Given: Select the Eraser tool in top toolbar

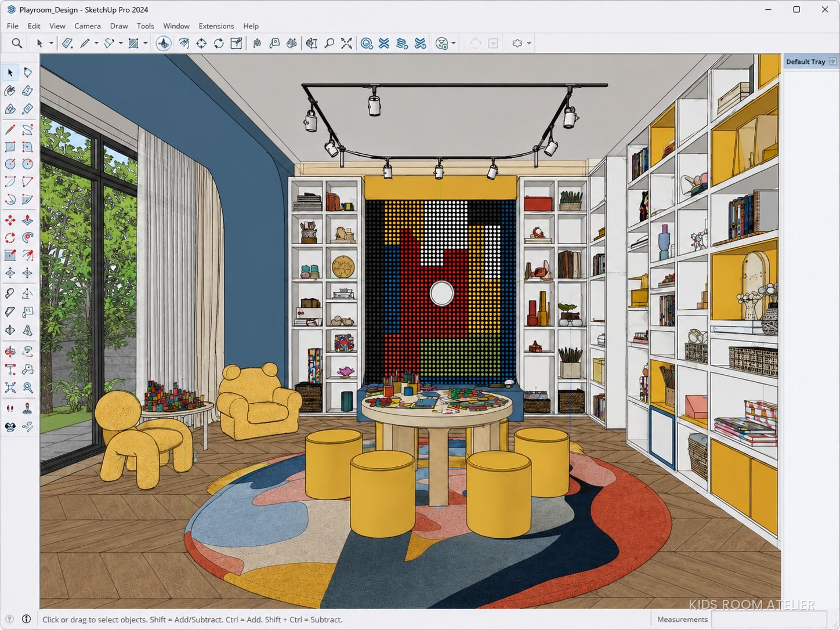Looking at the screenshot, I should point(67,43).
